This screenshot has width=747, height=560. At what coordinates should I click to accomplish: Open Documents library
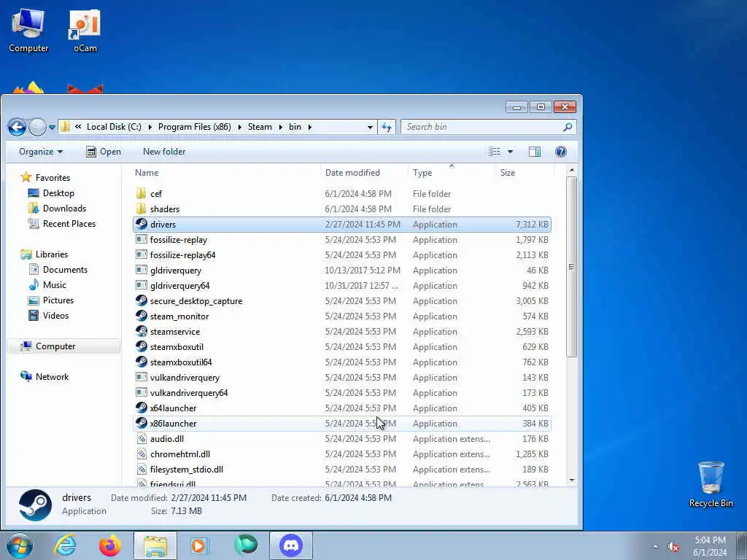(x=65, y=270)
